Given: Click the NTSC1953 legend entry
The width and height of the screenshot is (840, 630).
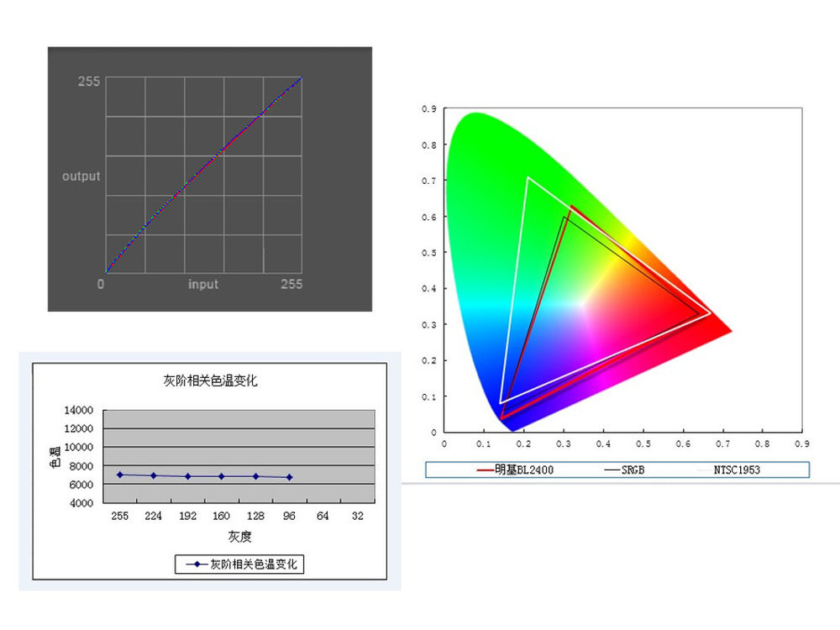Looking at the screenshot, I should click(x=737, y=470).
